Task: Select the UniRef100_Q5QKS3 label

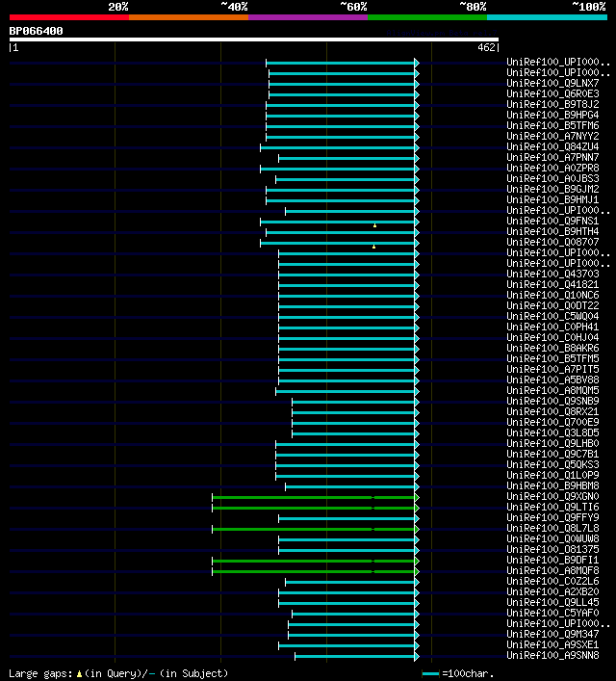Action: 552,464
